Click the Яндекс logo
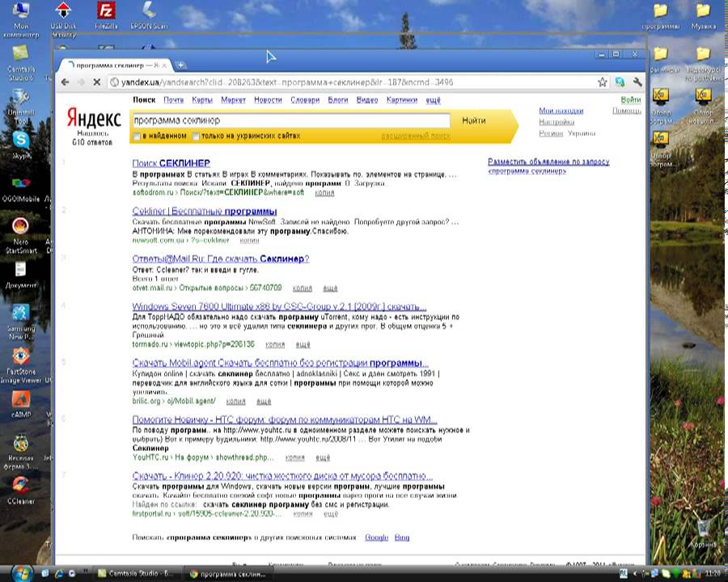This screenshot has height=582, width=728. click(94, 118)
